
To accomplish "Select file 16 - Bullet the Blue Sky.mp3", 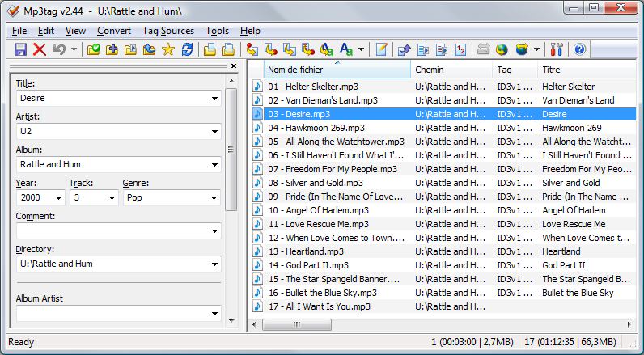I will (323, 293).
